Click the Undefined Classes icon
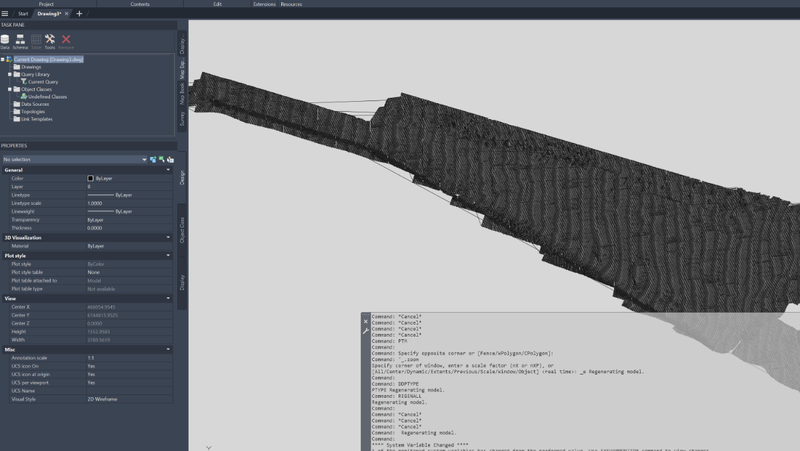800x451 pixels. coord(25,97)
